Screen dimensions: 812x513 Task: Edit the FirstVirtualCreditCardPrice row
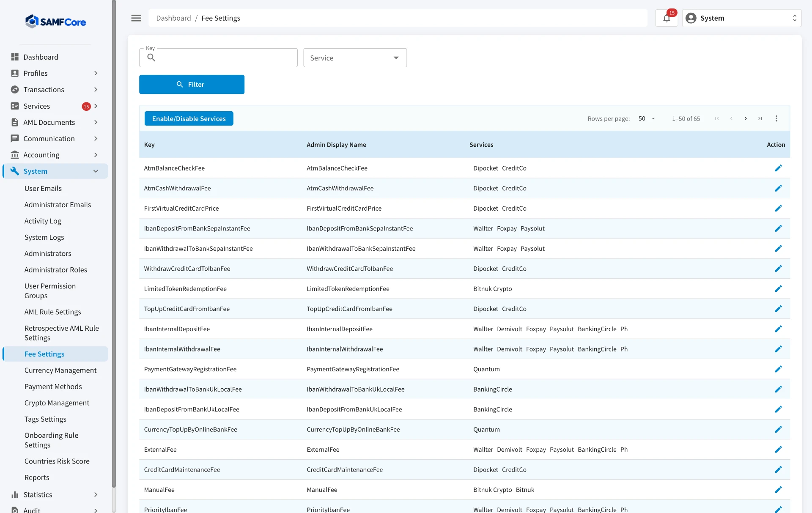[x=778, y=208]
